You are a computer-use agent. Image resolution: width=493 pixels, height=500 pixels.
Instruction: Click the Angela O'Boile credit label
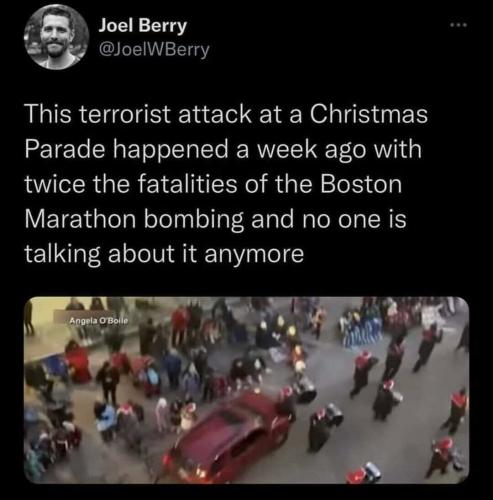coord(99,321)
